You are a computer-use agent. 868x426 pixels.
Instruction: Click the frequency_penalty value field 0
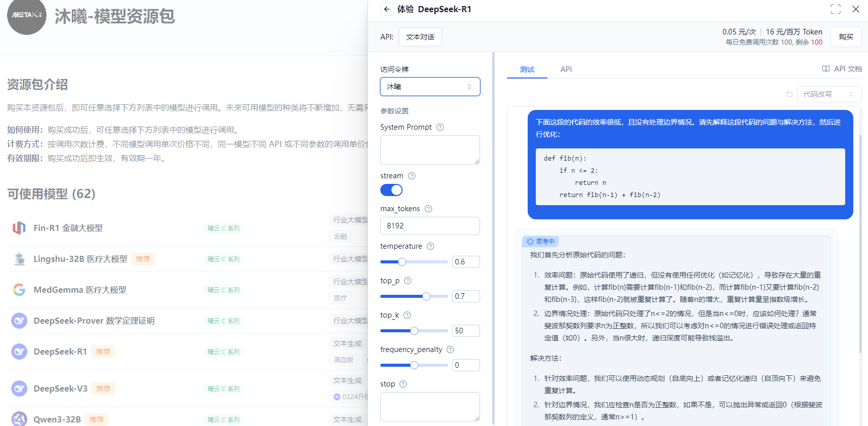point(466,365)
